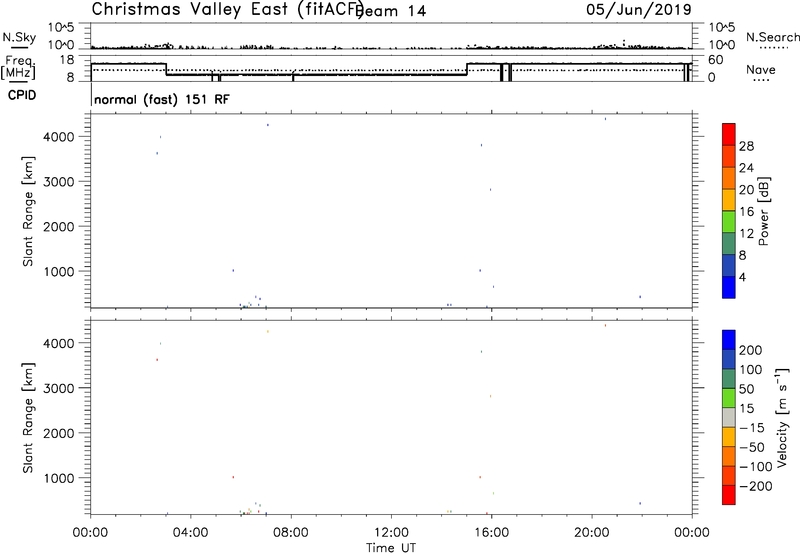
Task: Click the 60 label on Nave axis
Action: [715, 60]
